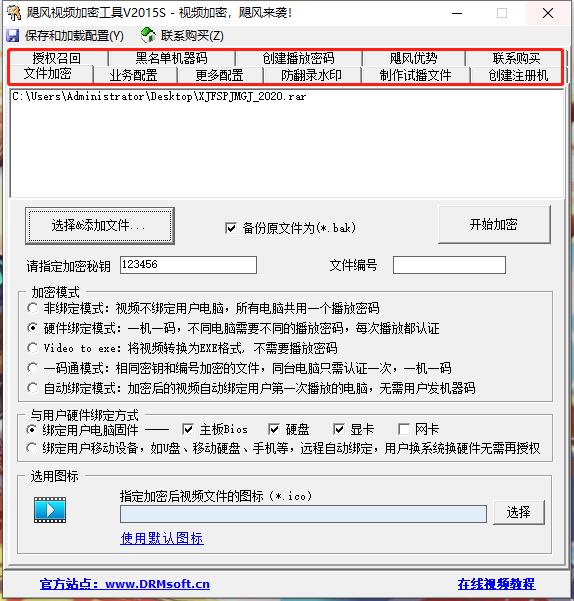Enable the 网卡 binding checkbox
The height and width of the screenshot is (601, 574).
(x=403, y=429)
